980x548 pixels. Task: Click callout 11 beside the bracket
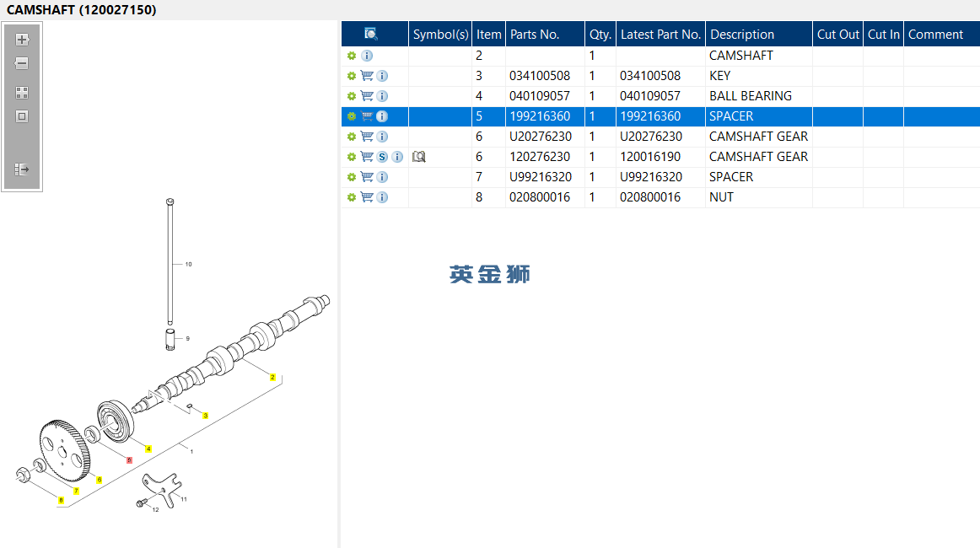click(x=184, y=499)
